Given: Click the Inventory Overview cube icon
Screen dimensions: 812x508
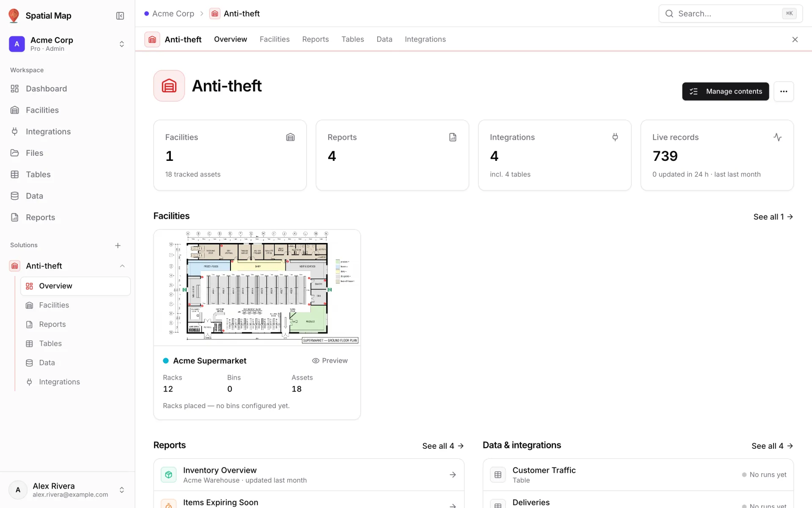Looking at the screenshot, I should coord(168,475).
